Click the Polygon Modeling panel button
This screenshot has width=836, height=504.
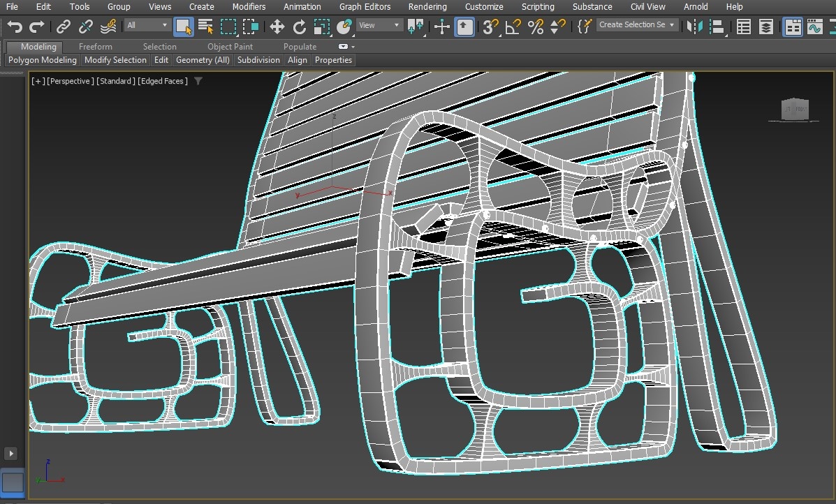43,60
